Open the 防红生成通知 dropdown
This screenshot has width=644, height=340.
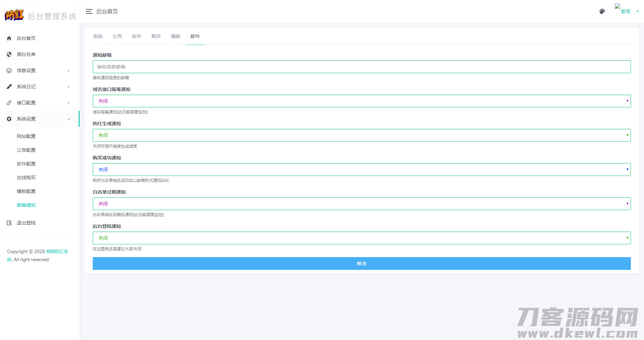click(361, 135)
